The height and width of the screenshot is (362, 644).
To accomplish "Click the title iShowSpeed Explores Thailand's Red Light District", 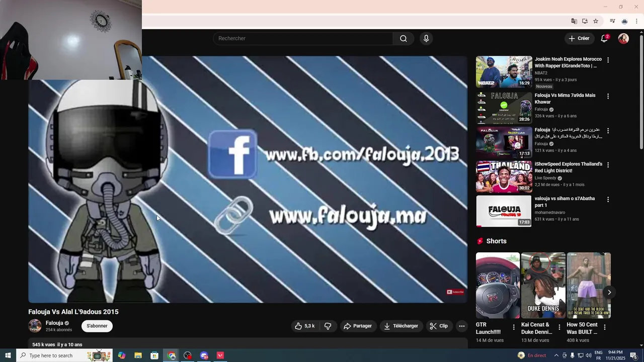I will click(569, 167).
